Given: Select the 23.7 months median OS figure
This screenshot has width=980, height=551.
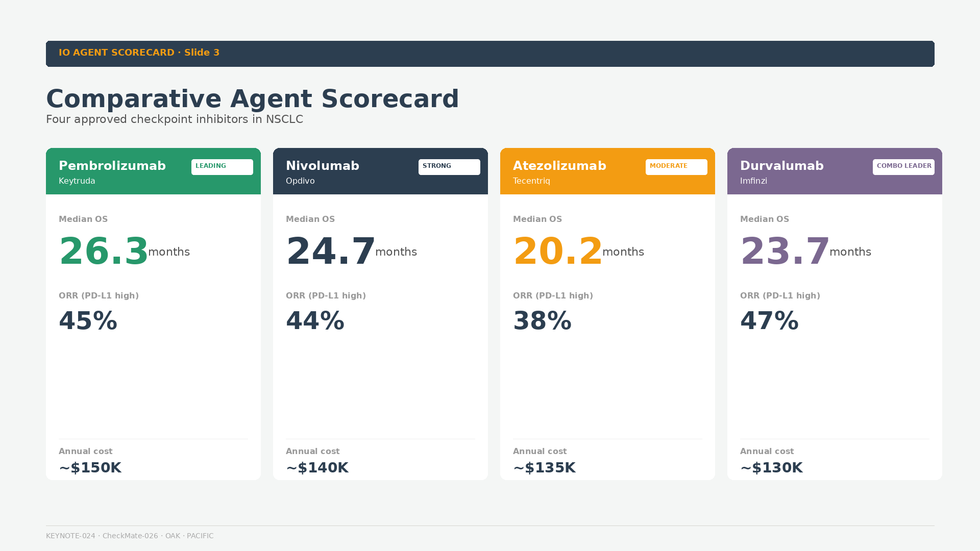Looking at the screenshot, I should tap(805, 252).
